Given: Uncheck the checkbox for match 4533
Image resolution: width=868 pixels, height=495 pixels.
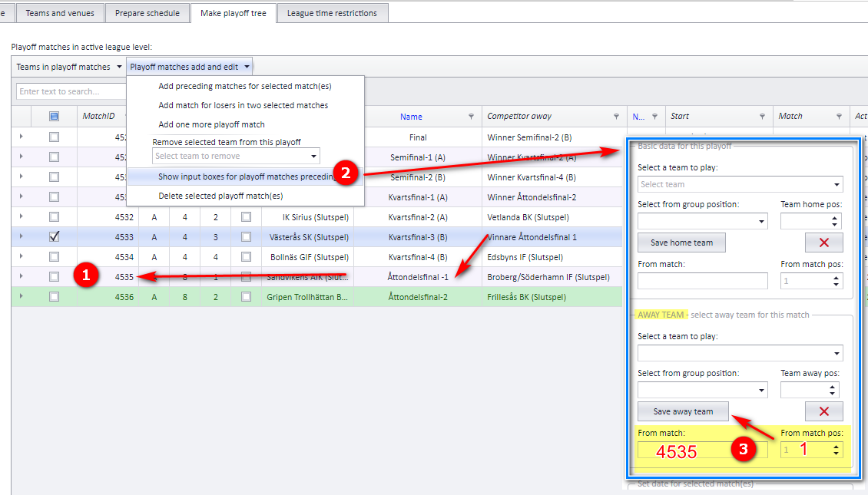Looking at the screenshot, I should click(x=54, y=236).
